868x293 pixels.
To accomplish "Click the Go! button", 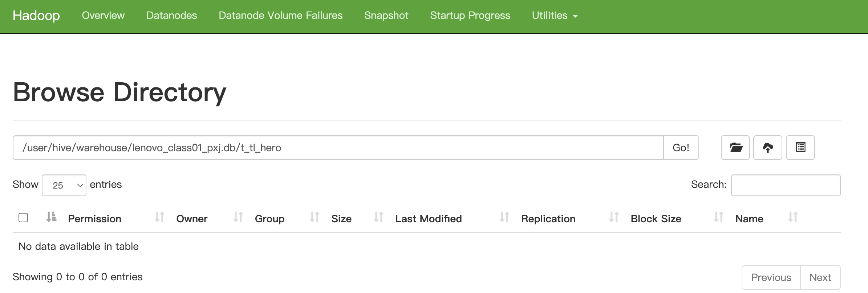I will (x=681, y=148).
